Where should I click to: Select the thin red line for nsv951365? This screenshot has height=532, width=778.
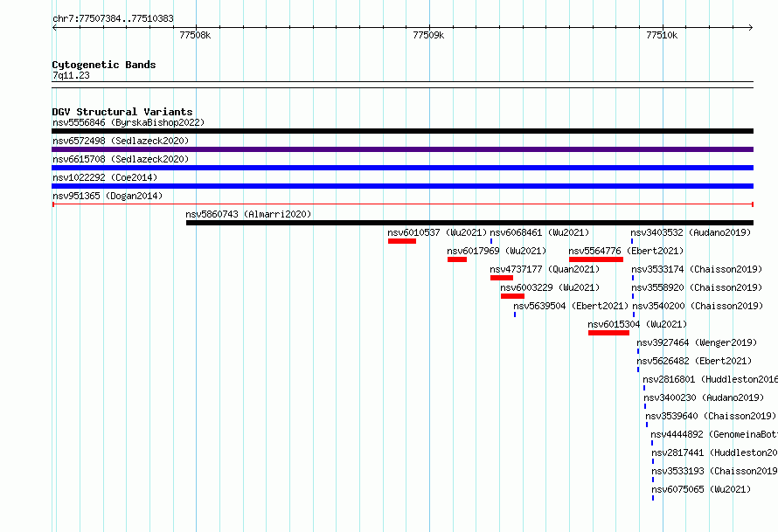coord(402,204)
